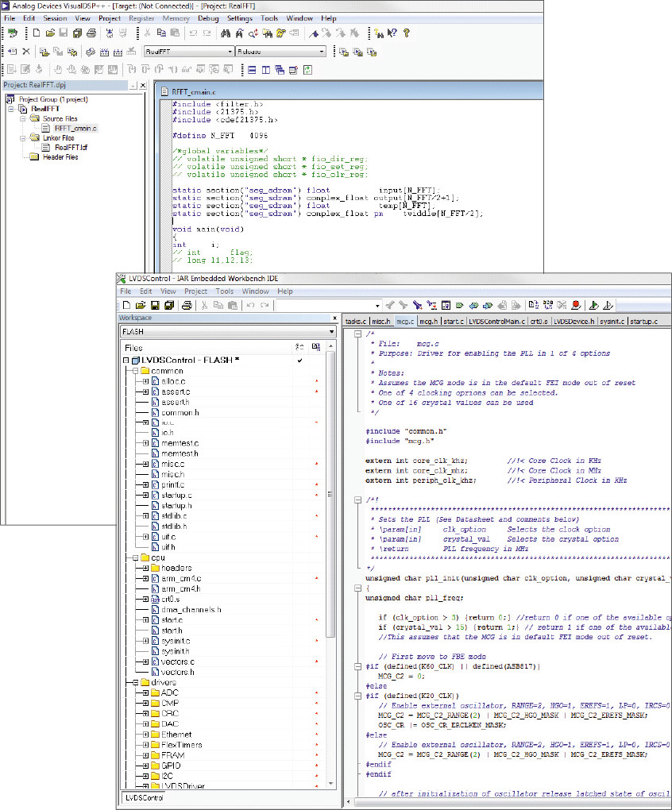Viewport: 672px width, 810px height.
Task: Close the Project: RealFFT.dpj panel
Action: (x=143, y=85)
